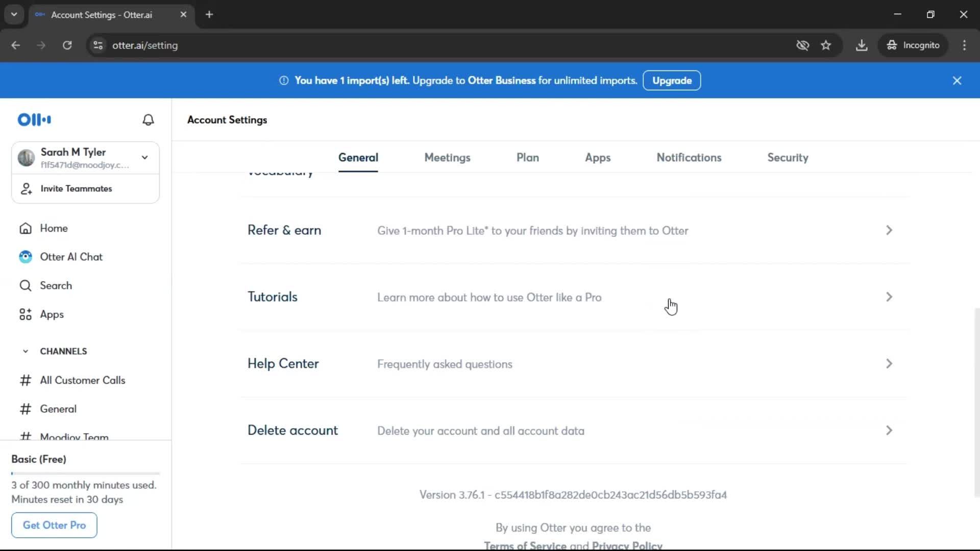Click the site information icon
Image resolution: width=980 pixels, height=551 pixels.
coord(98,45)
